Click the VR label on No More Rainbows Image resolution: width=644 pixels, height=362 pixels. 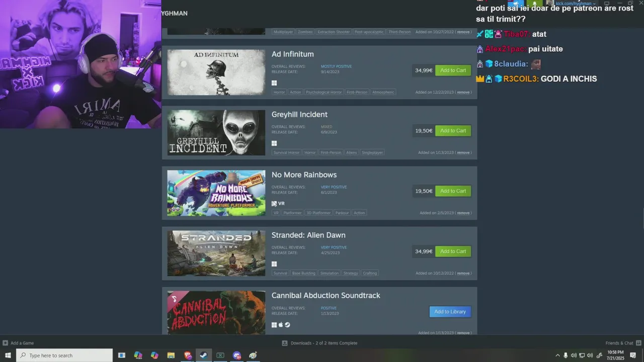pyautogui.click(x=281, y=204)
